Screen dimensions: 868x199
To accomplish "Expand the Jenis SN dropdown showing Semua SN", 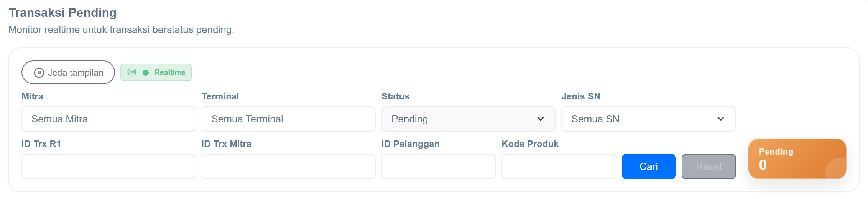I will [x=649, y=119].
